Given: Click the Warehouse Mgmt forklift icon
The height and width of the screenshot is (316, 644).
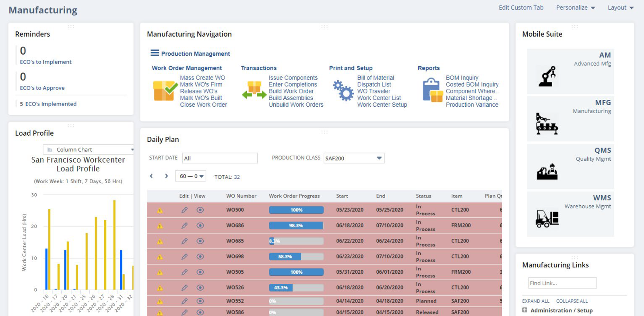Looking at the screenshot, I should coord(547,219).
